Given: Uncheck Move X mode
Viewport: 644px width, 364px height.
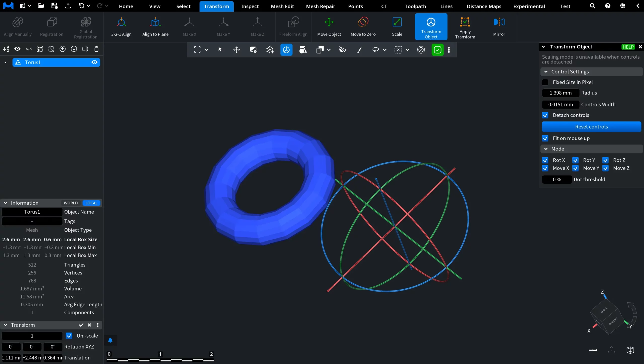Looking at the screenshot, I should (x=545, y=168).
